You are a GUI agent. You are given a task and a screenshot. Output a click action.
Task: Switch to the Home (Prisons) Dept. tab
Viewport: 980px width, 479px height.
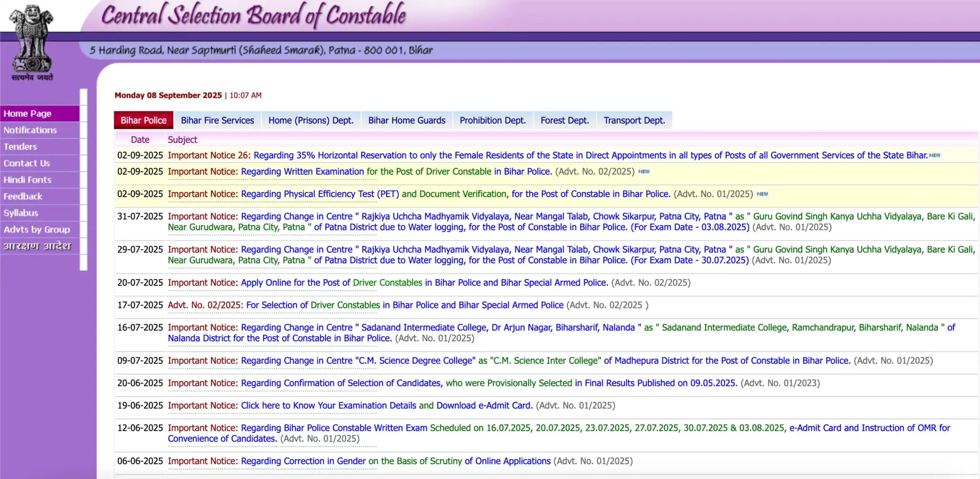click(x=311, y=120)
